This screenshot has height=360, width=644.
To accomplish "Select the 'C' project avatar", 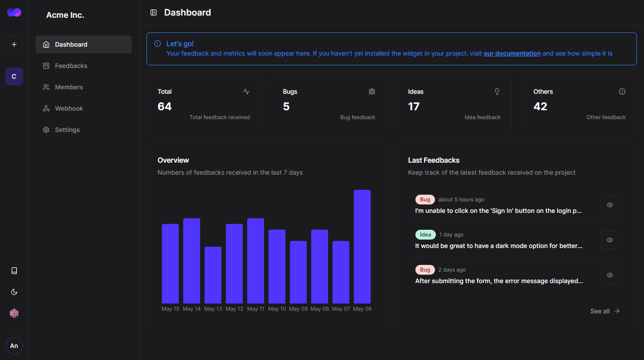I will click(14, 76).
